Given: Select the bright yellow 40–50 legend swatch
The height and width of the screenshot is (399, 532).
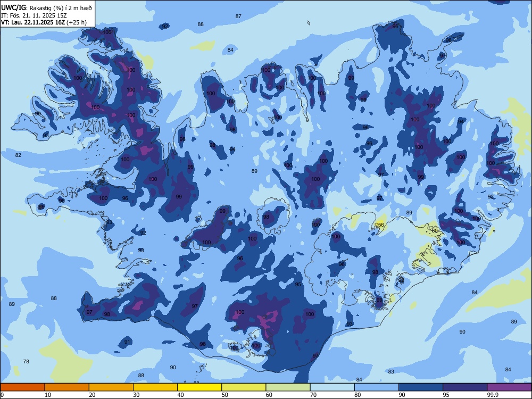Looking at the screenshot, I should pyautogui.click(x=199, y=387).
